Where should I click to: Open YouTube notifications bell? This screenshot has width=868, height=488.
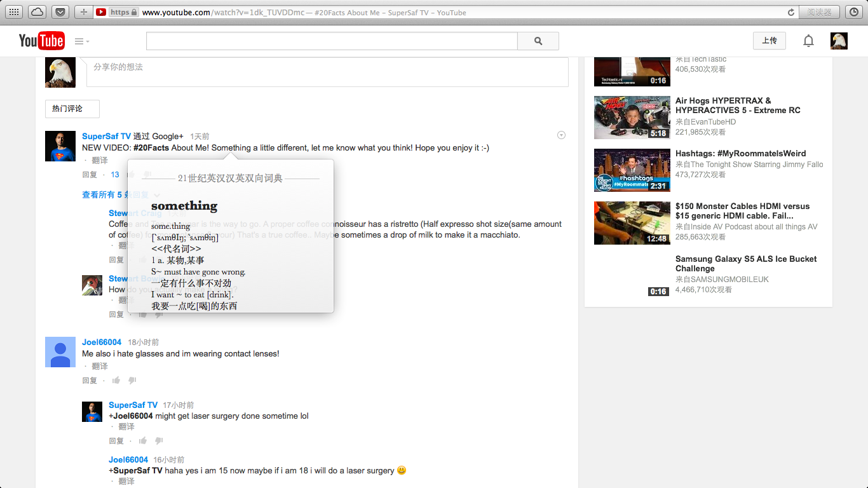click(808, 41)
